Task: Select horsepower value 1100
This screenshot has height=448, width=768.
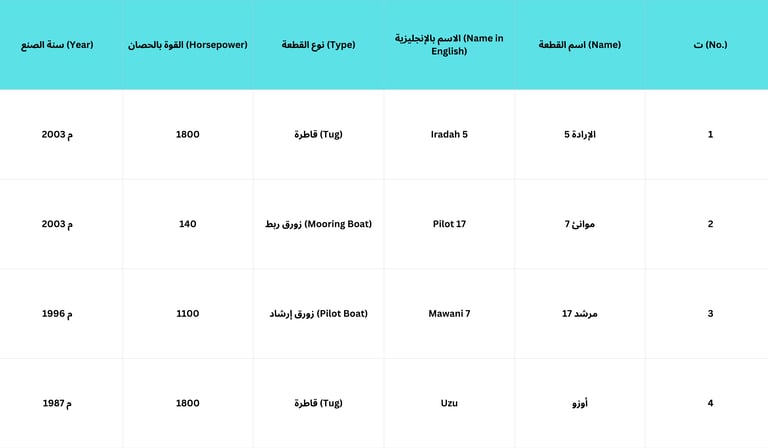Action: click(x=188, y=313)
